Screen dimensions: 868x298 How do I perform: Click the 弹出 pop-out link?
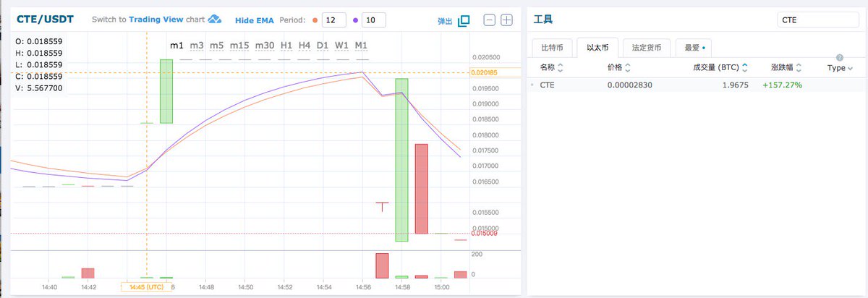click(446, 22)
